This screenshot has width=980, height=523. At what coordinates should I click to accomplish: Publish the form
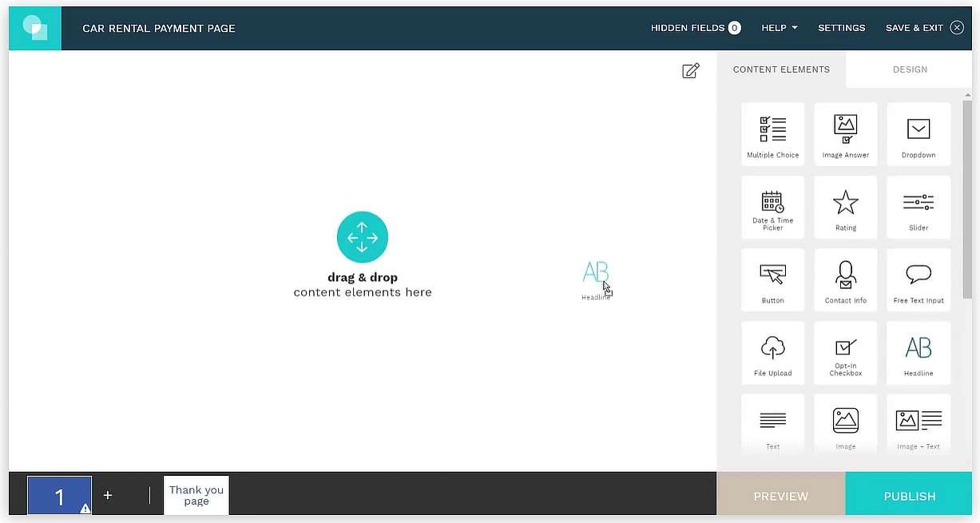[909, 496]
